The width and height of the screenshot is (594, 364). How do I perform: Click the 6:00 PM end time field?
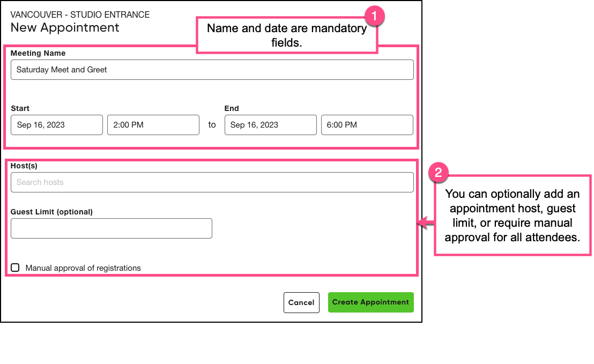pos(367,125)
